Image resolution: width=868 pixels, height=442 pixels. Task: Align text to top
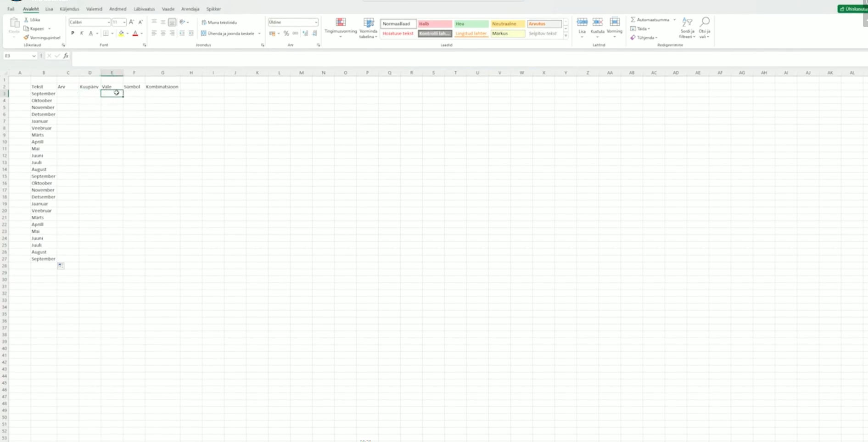coord(154,22)
